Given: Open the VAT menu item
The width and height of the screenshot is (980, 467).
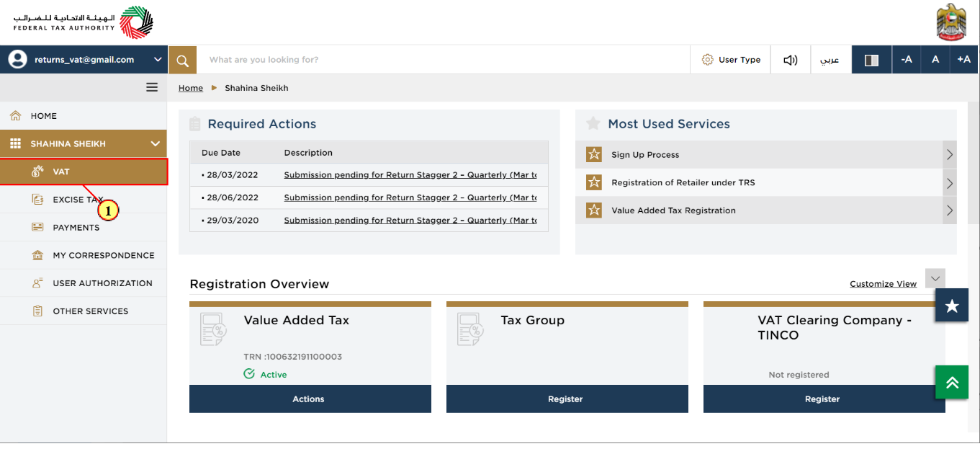Looking at the screenshot, I should [x=84, y=172].
